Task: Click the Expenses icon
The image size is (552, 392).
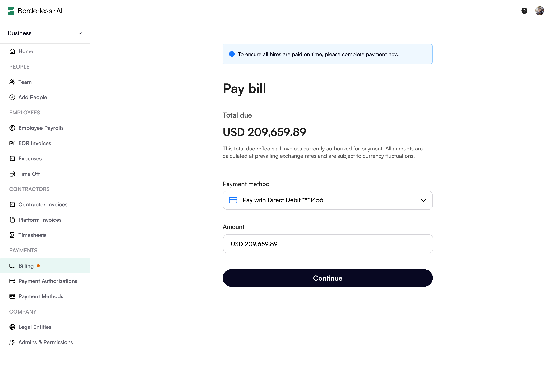Action: [x=12, y=158]
